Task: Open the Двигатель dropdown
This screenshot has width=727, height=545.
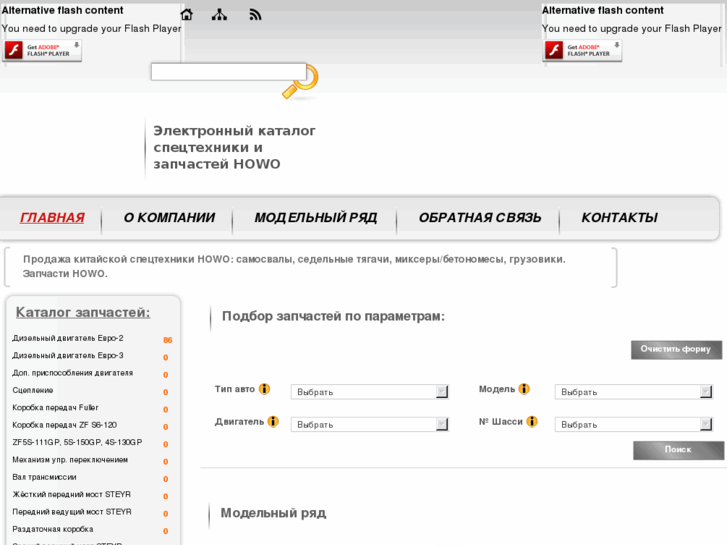Action: pyautogui.click(x=370, y=424)
